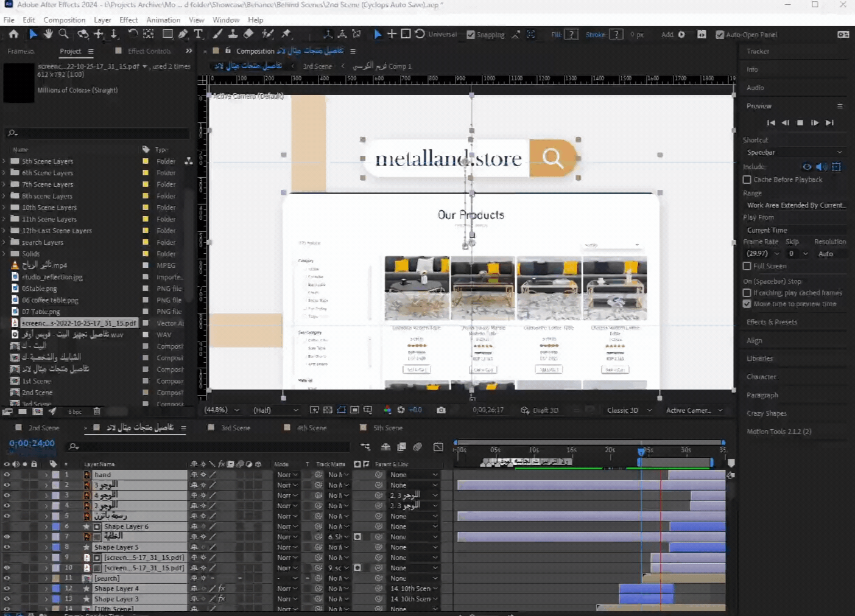Open the File menu

[x=9, y=19]
